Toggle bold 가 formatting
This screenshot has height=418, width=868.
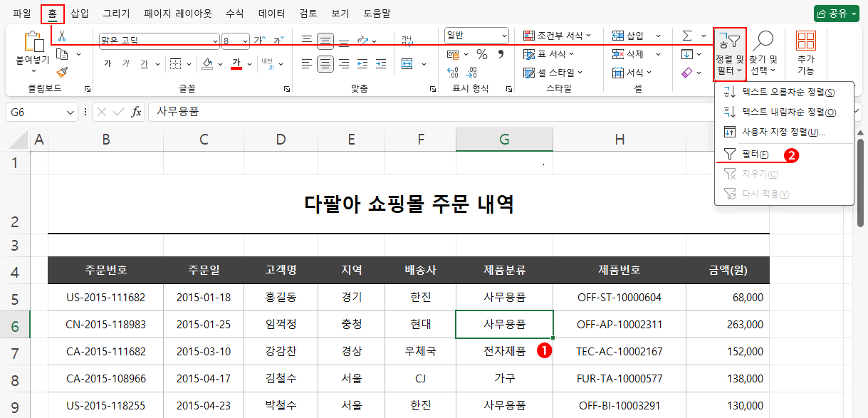click(x=108, y=63)
